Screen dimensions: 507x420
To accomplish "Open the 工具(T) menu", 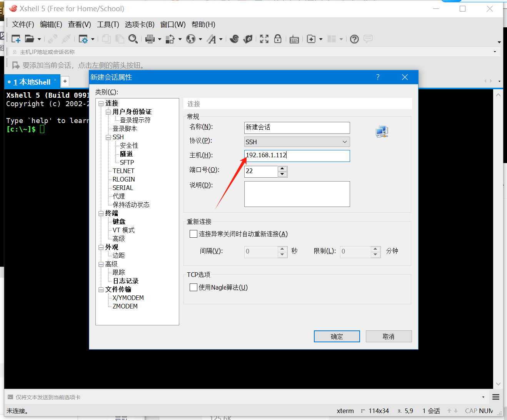I will [x=108, y=24].
